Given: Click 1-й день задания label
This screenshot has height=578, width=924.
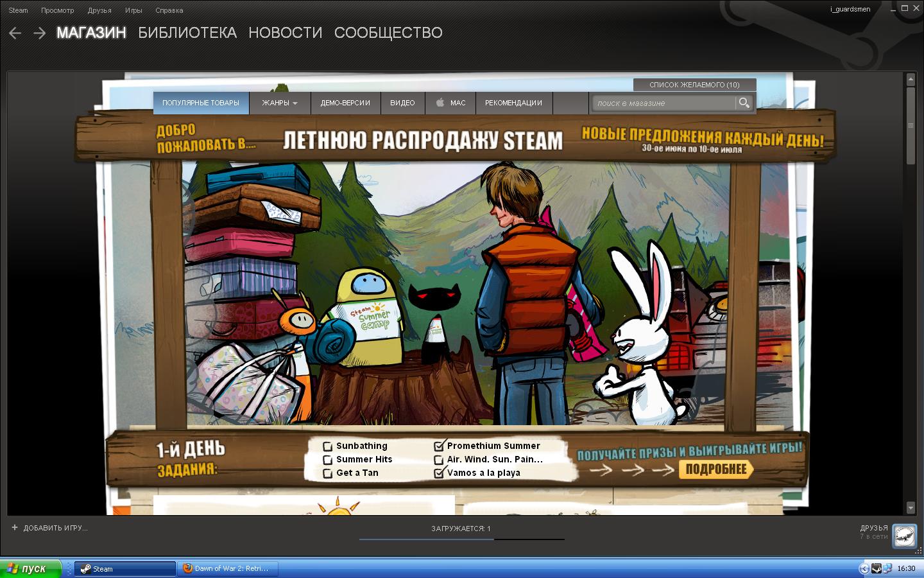Looking at the screenshot, I should (191, 459).
